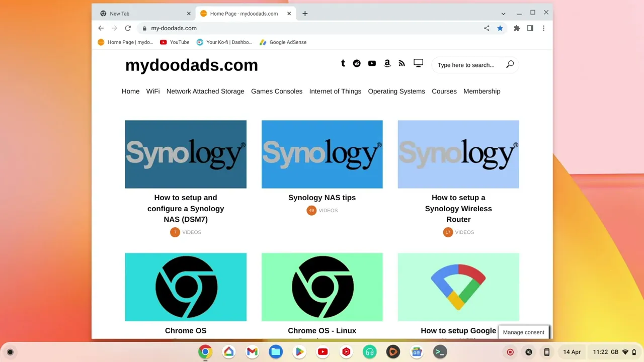Open the Synology Wireless Router thumbnail
Viewport: 644px width, 362px height.
pyautogui.click(x=458, y=154)
